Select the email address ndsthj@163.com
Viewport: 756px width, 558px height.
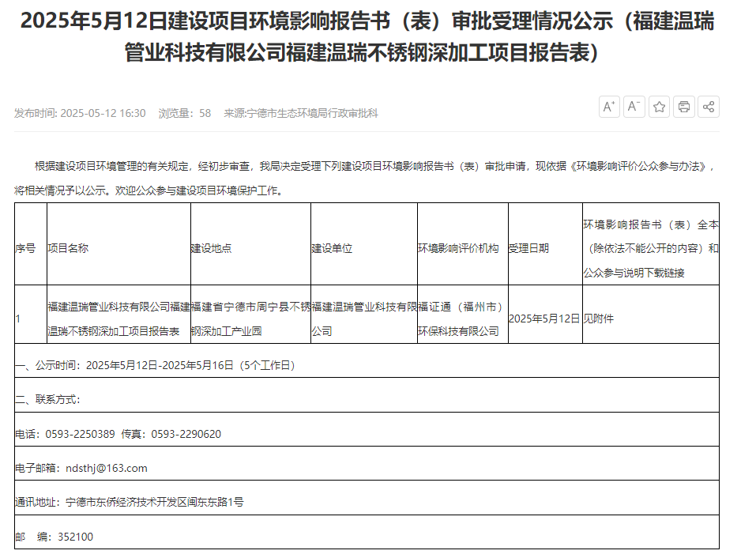[106, 469]
